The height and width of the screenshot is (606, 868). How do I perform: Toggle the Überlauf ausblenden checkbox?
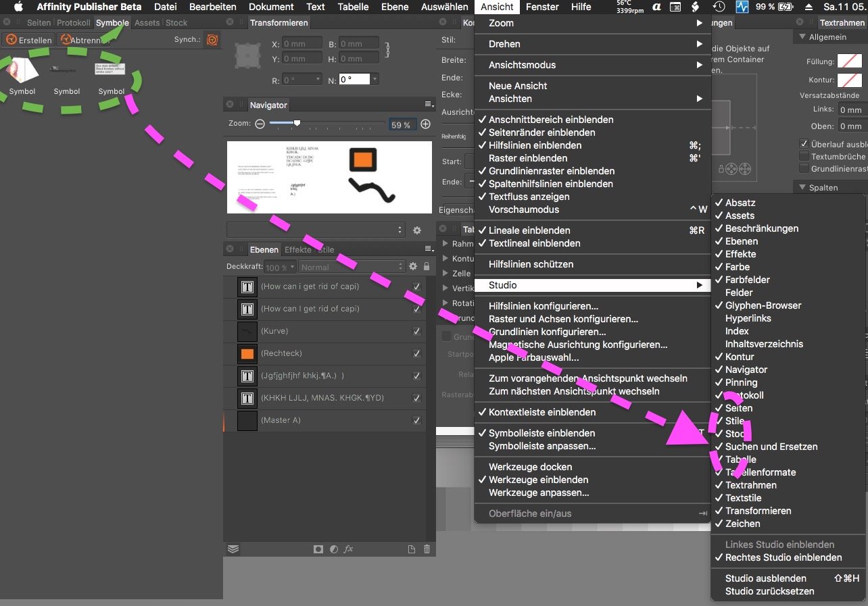tap(804, 144)
